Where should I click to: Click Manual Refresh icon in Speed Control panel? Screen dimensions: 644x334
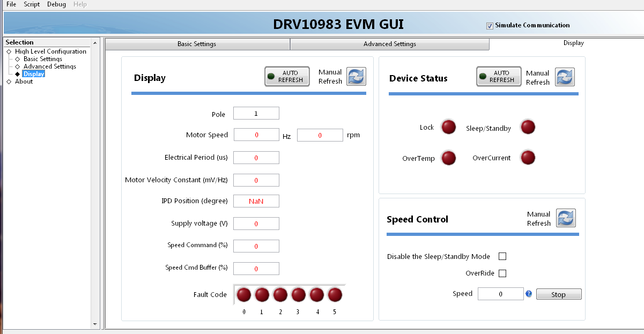pyautogui.click(x=566, y=218)
